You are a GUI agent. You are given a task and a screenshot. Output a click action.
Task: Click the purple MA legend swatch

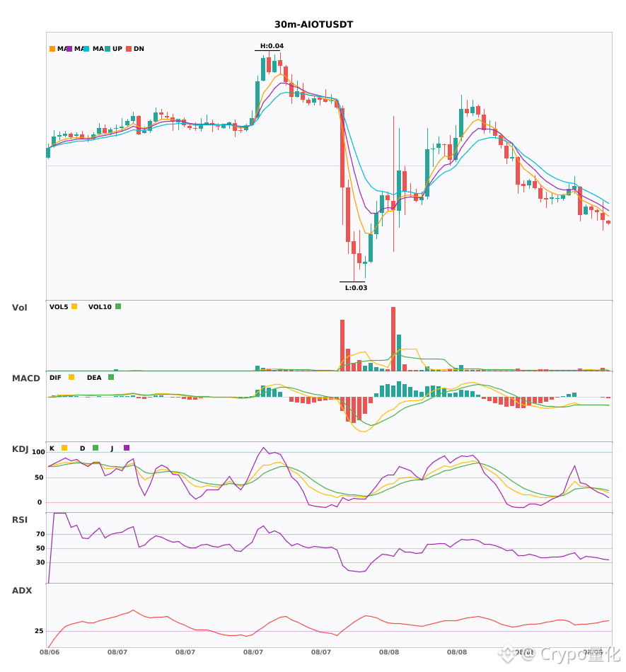click(69, 49)
